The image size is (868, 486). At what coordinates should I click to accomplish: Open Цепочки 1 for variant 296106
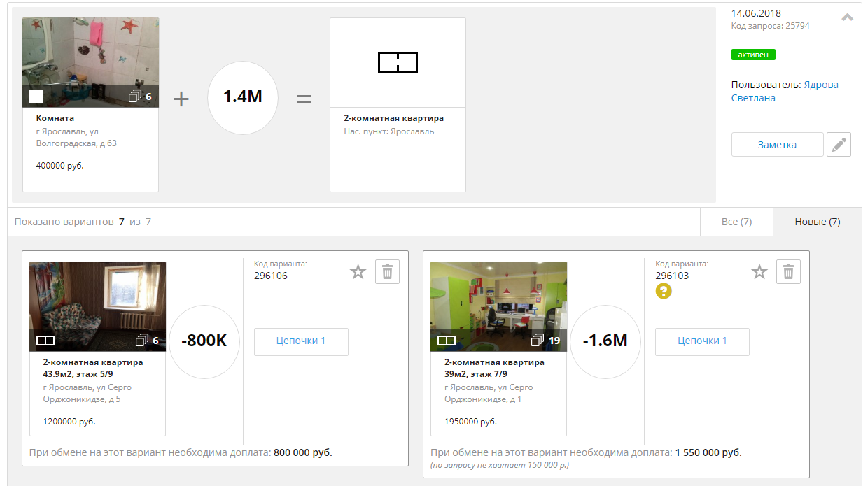coord(301,341)
